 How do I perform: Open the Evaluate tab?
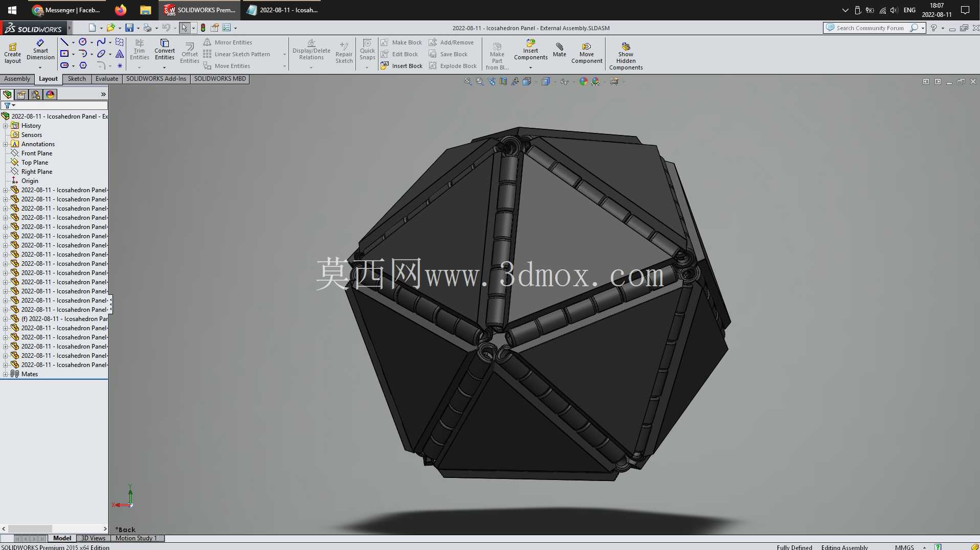pos(106,79)
